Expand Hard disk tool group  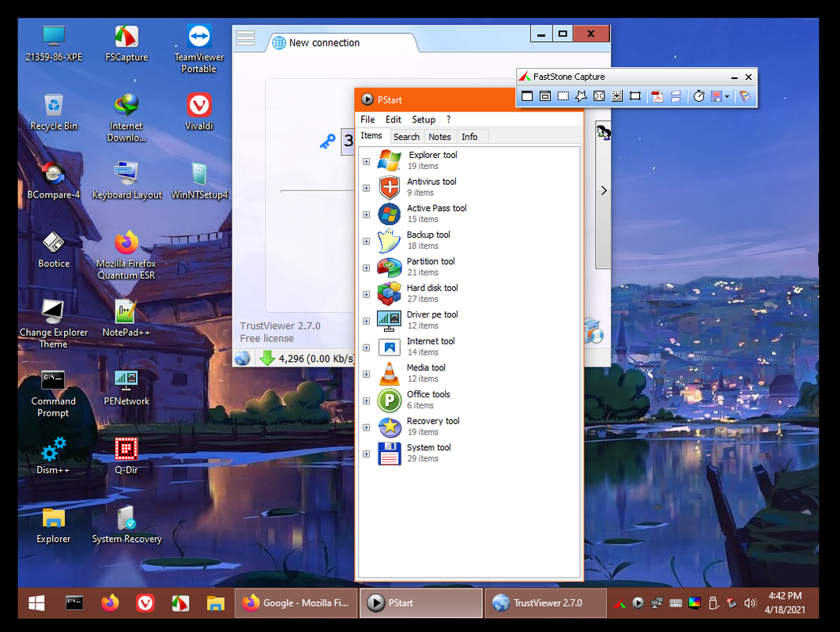click(367, 294)
